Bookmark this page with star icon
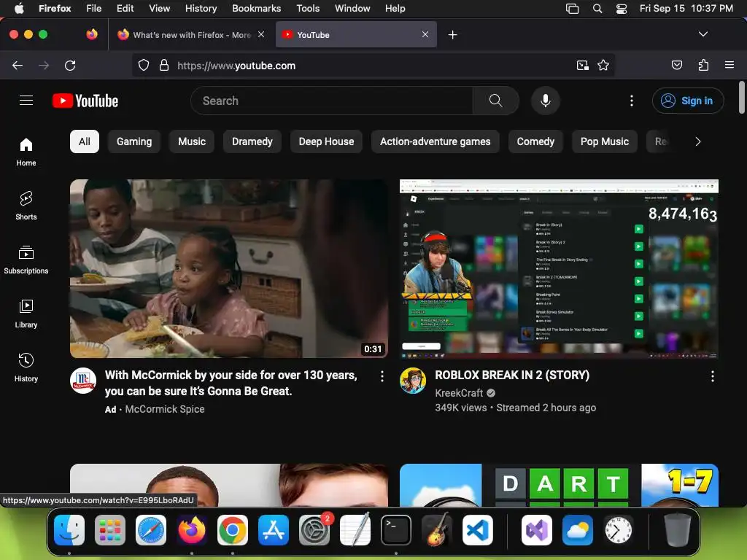The image size is (747, 560). [603, 65]
